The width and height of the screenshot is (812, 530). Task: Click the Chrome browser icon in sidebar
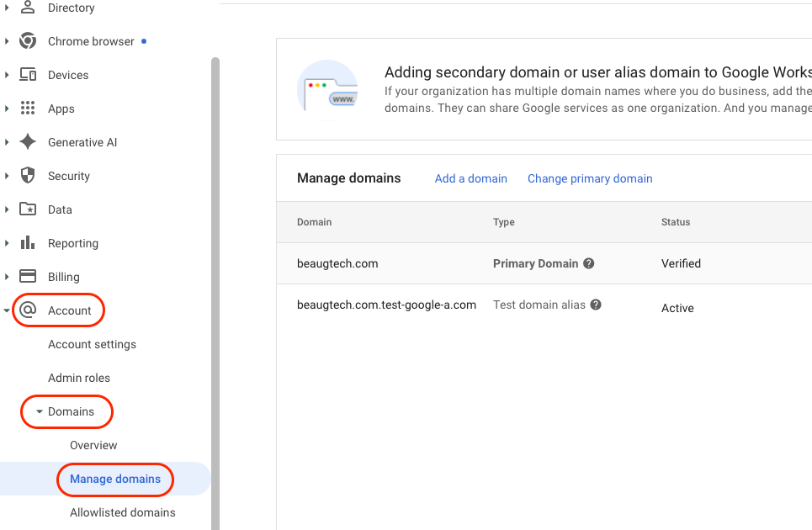[x=28, y=41]
